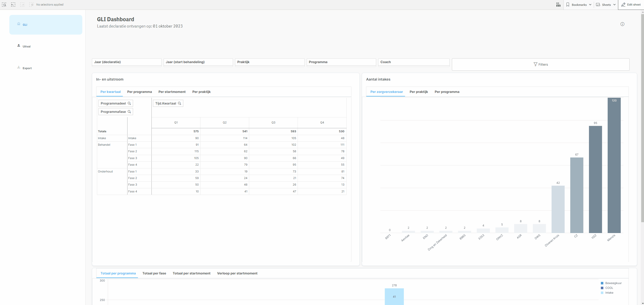Switch to Per praktijk tab in Aantal intakes
The width and height of the screenshot is (644, 305).
[419, 92]
